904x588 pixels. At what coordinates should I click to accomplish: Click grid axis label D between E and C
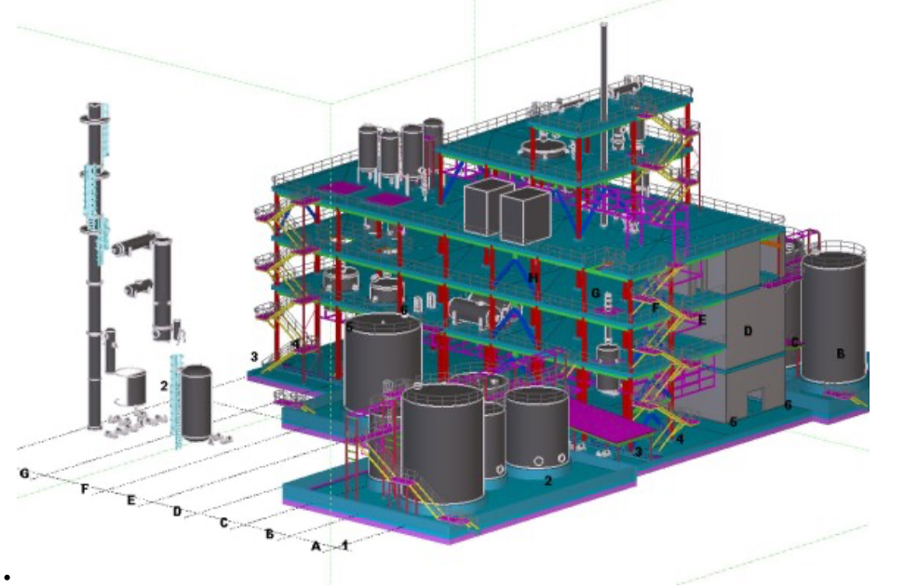tap(177, 511)
